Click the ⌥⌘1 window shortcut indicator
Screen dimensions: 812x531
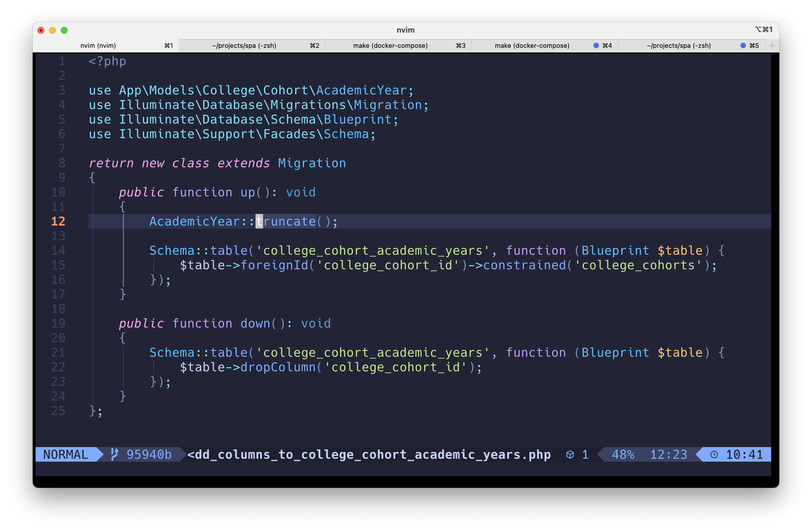click(764, 30)
